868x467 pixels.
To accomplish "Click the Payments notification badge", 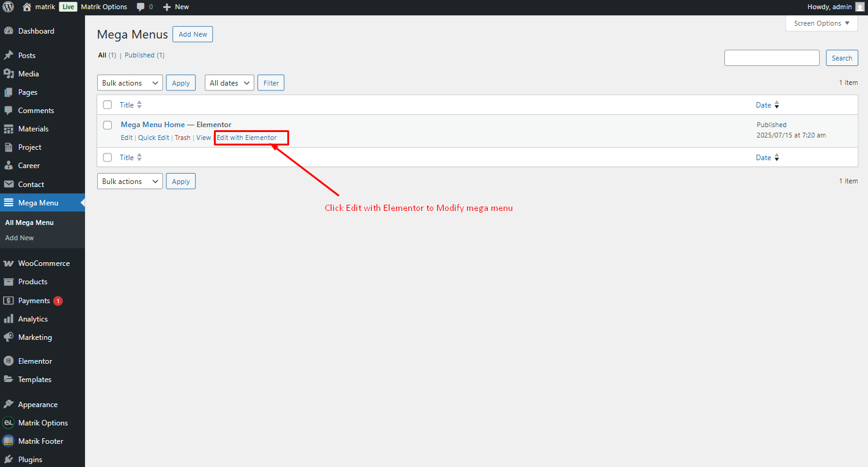I will [x=57, y=301].
